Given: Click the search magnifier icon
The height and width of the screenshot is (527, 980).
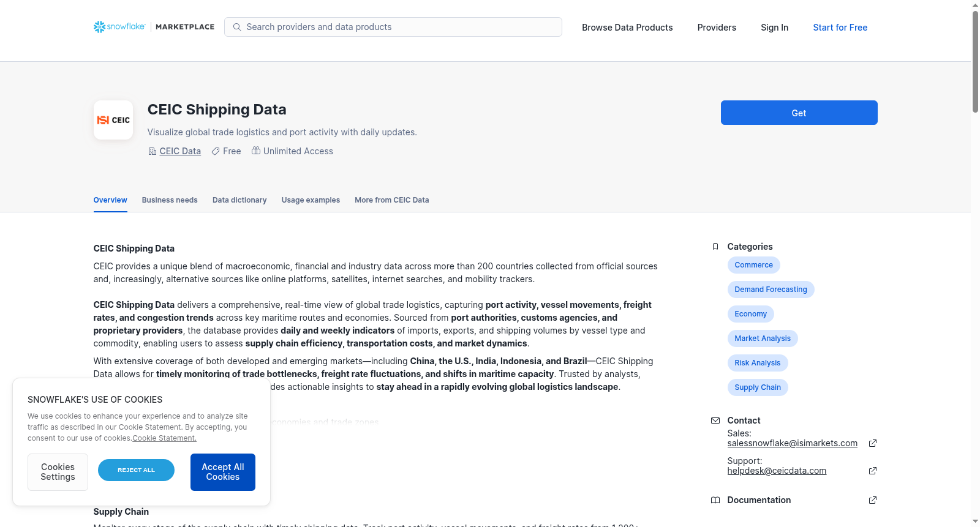Looking at the screenshot, I should [x=237, y=27].
